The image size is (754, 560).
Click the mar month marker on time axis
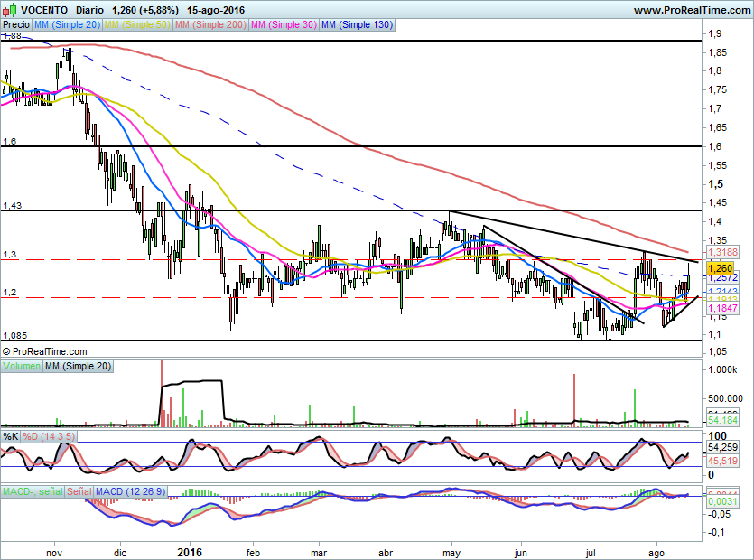[x=319, y=554]
